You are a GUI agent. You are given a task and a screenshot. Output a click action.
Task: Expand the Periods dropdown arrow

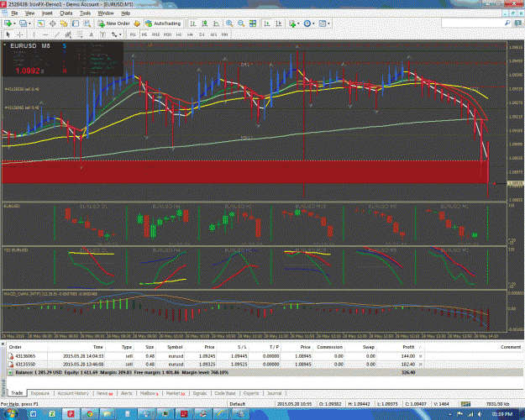tap(313, 24)
